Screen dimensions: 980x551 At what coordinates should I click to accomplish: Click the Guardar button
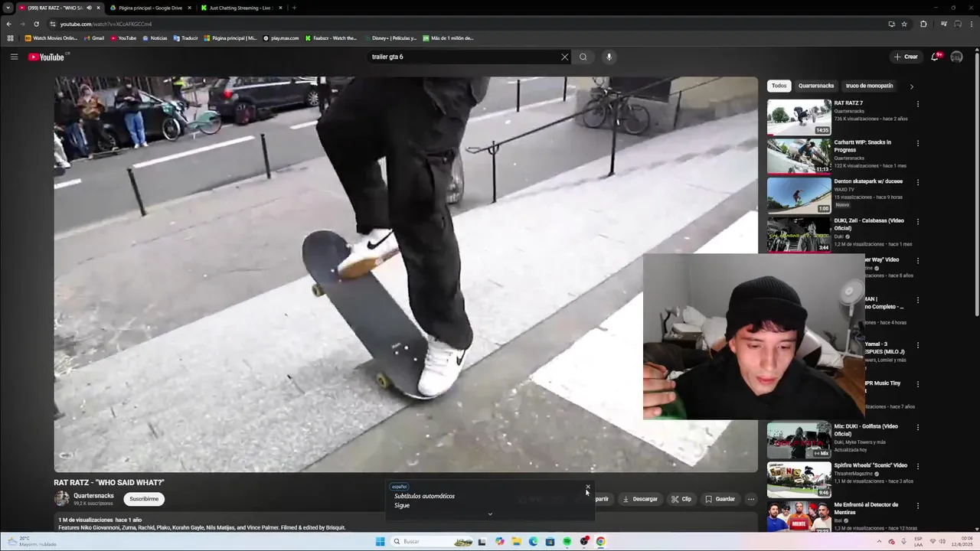pos(720,499)
